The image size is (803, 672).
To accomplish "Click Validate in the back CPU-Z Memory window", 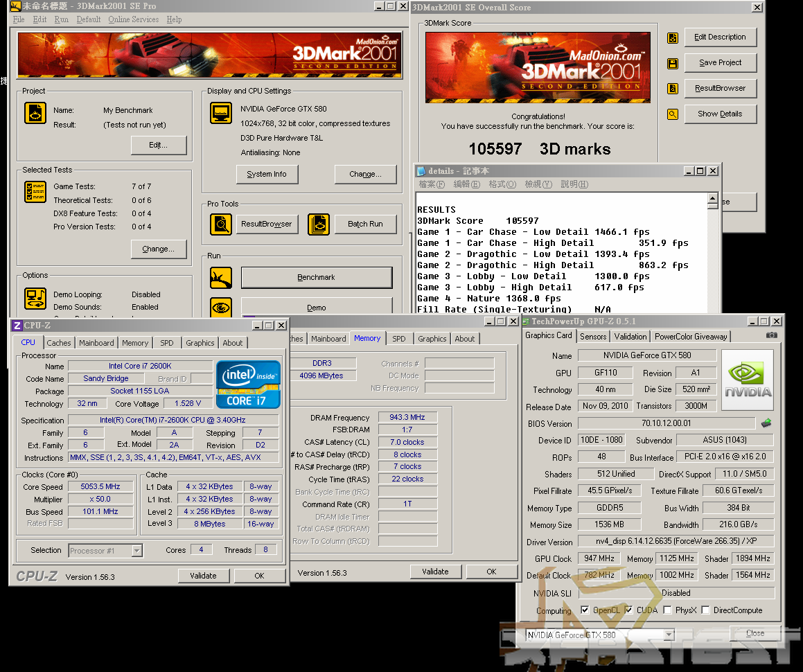I will click(436, 572).
